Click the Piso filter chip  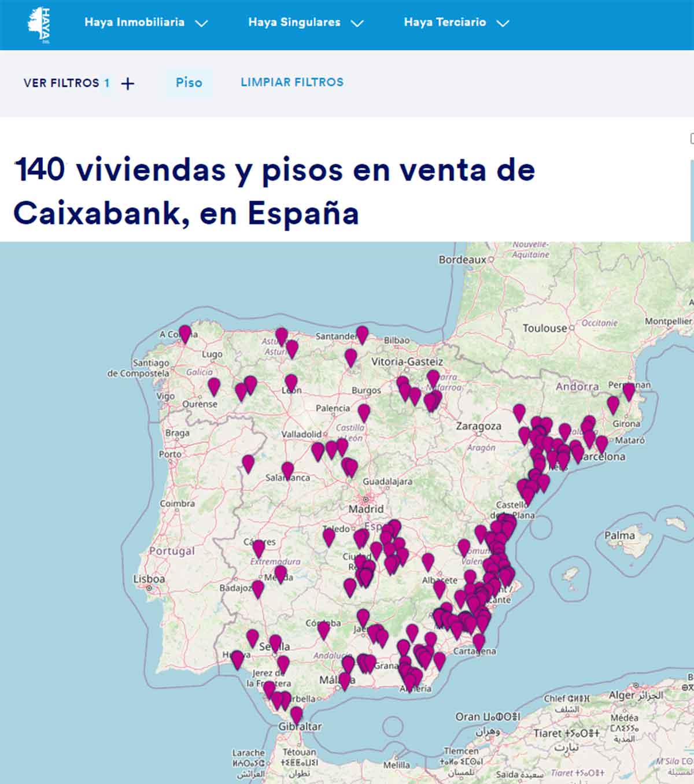189,83
